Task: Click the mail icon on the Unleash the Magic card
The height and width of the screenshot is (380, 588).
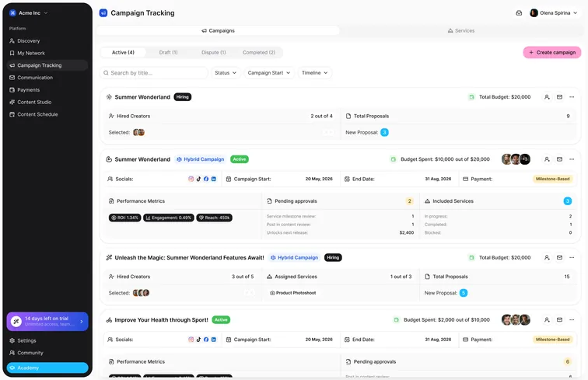Action: pyautogui.click(x=559, y=257)
